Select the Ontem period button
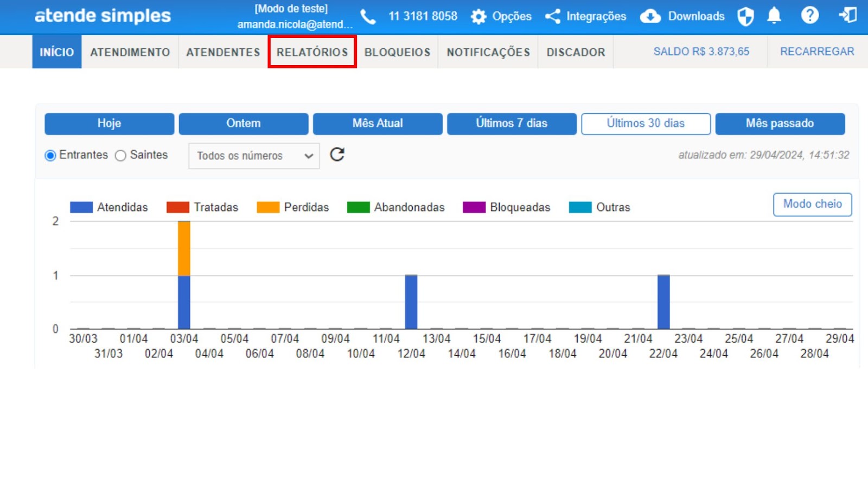Viewport: 868px width, 488px height. tap(244, 124)
